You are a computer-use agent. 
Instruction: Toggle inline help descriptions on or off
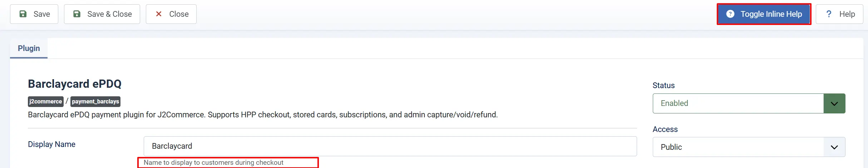764,14
